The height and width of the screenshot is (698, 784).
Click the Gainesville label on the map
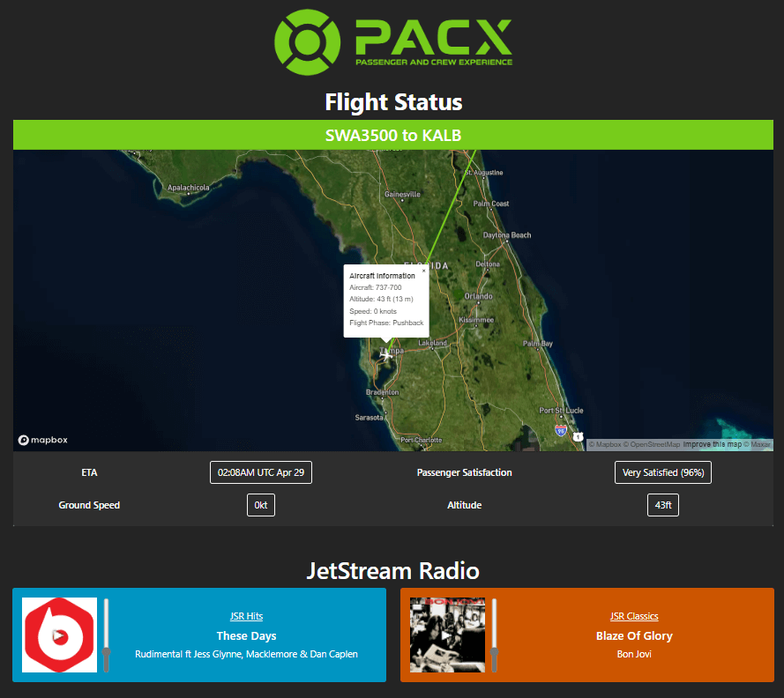click(402, 194)
